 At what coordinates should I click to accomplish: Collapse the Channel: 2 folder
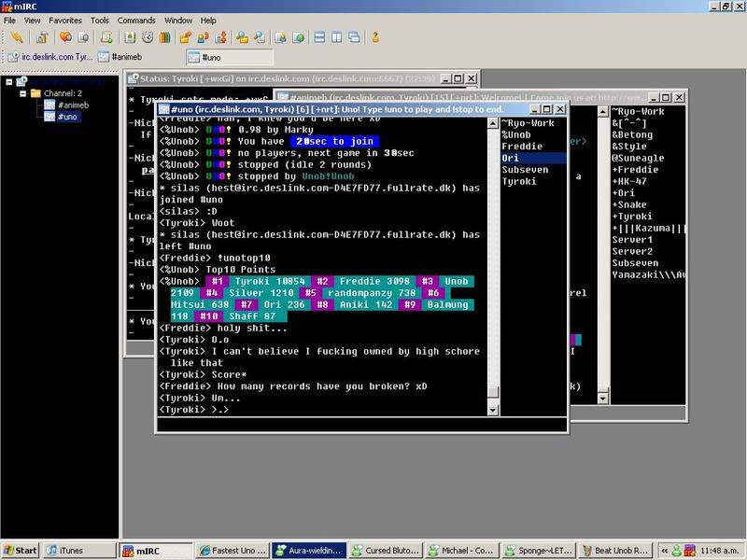[22, 93]
